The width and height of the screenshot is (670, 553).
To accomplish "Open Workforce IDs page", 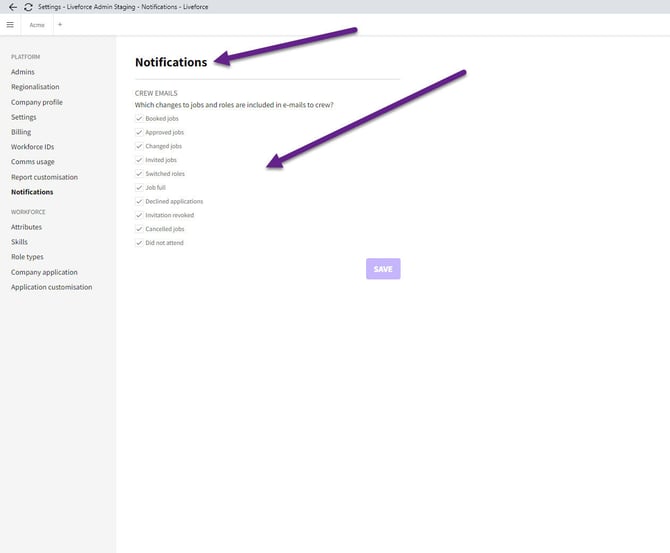I will [x=32, y=147].
